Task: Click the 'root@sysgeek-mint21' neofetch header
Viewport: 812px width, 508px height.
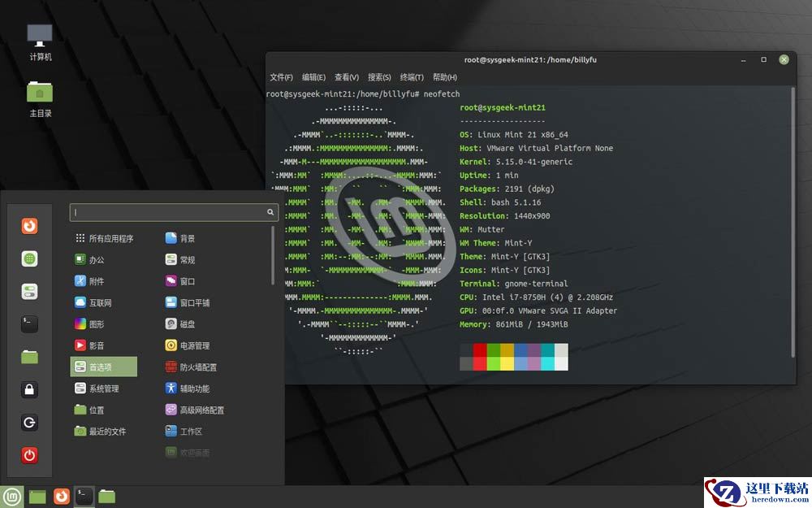Action: 503,108
